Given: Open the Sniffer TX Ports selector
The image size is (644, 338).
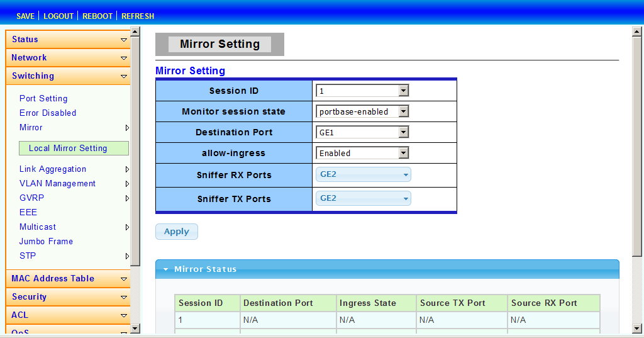Looking at the screenshot, I should [x=364, y=198].
